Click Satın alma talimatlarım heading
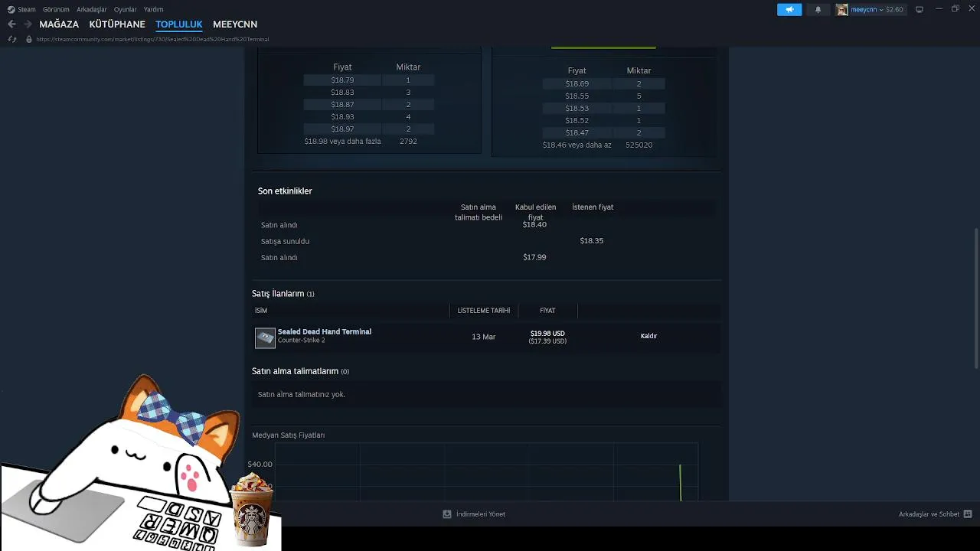The image size is (980, 551). pyautogui.click(x=300, y=371)
